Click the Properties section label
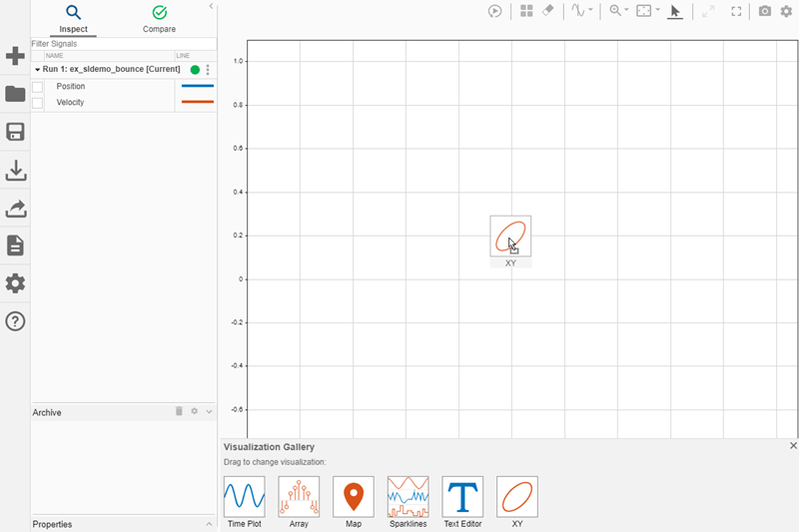The width and height of the screenshot is (799, 532). coord(52,524)
